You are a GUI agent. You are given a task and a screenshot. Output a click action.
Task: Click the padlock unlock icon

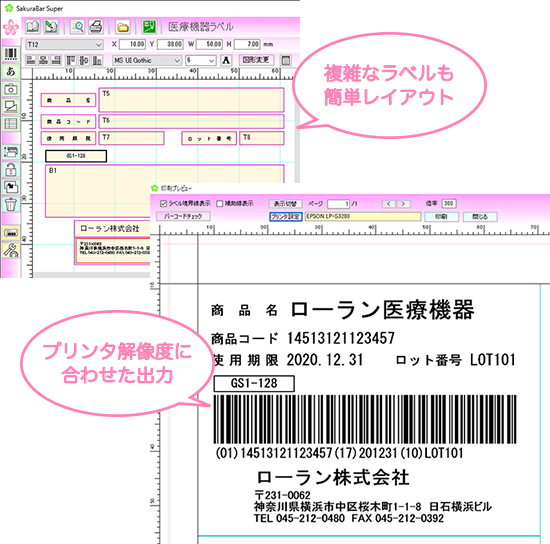tap(11, 170)
